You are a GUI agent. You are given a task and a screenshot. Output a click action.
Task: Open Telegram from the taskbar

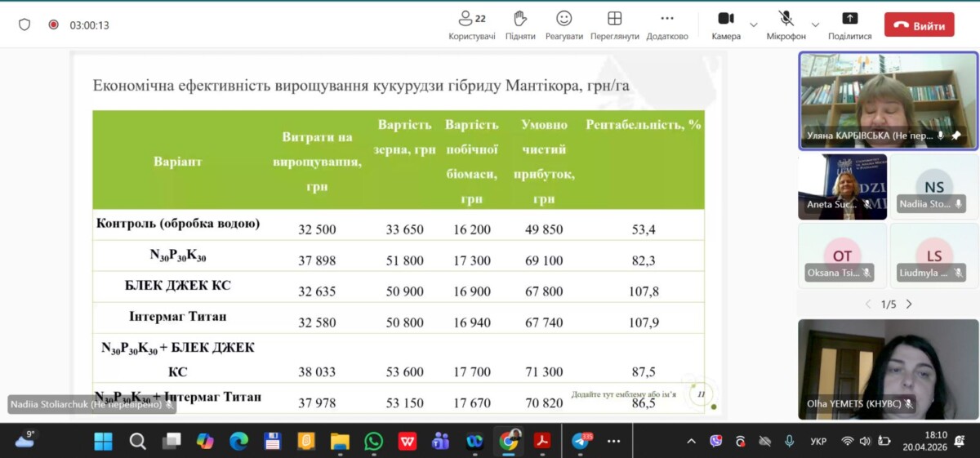[581, 442]
